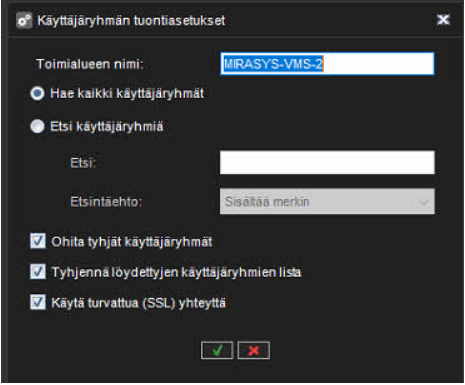Cancel the dialog with the red X button
Viewport: 465px width, 385px height.
tap(254, 350)
